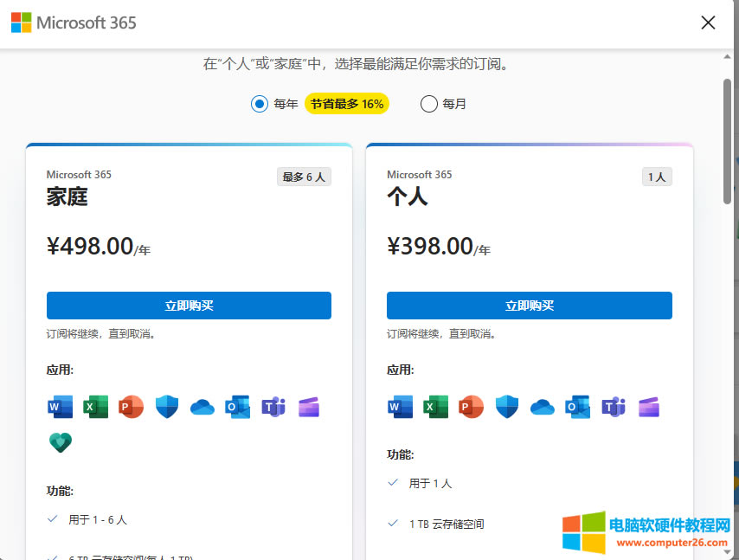Select the Word icon in the 家庭 plan
This screenshot has height=560, width=739.
[60, 407]
